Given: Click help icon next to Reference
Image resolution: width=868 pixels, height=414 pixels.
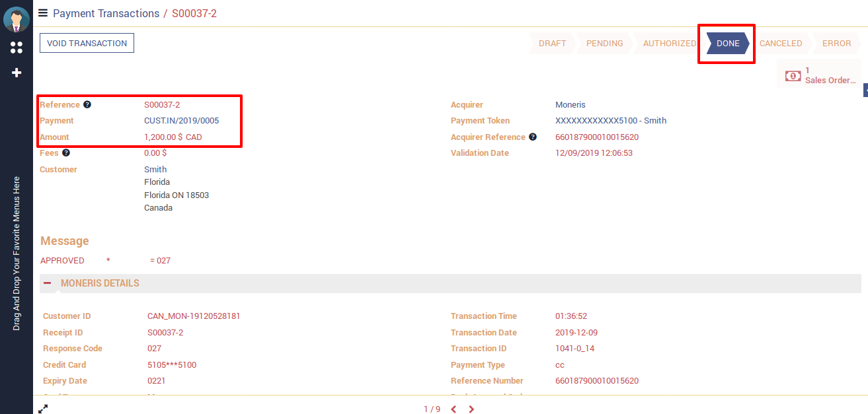Looking at the screenshot, I should point(87,104).
